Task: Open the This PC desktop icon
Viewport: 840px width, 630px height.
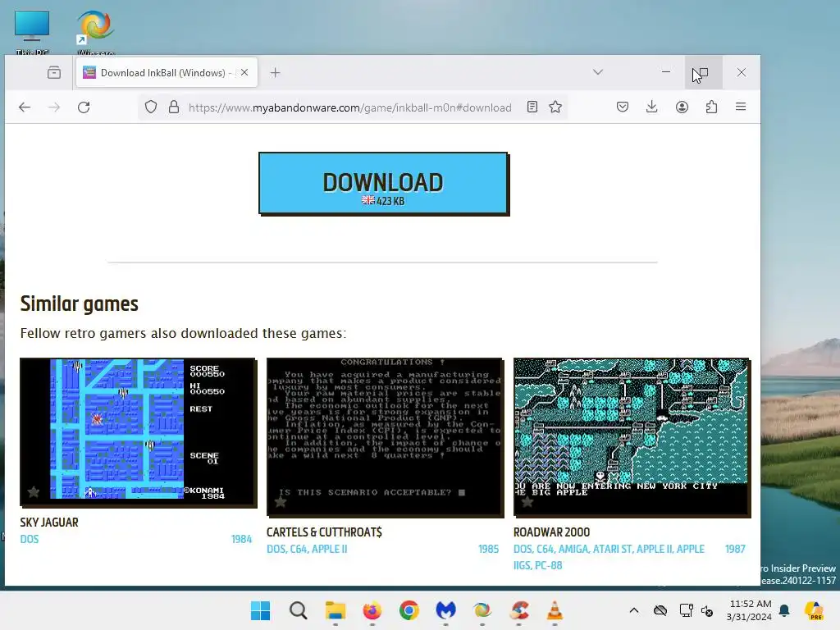Action: coord(32,32)
